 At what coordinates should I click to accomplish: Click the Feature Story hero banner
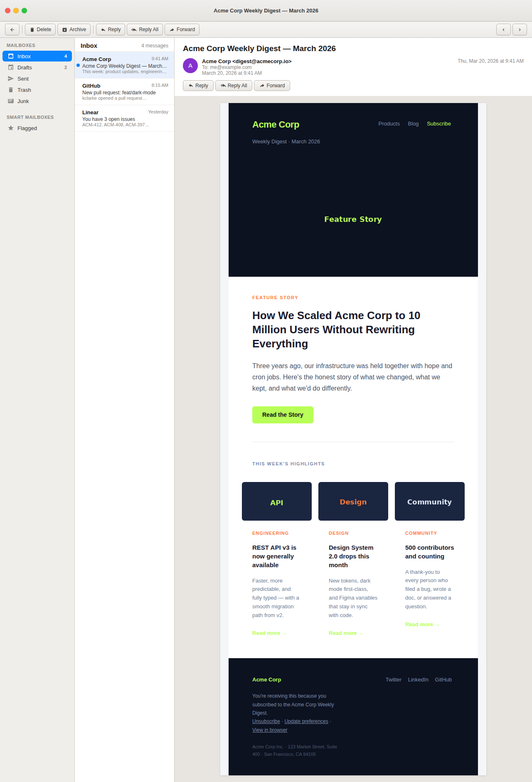tap(353, 219)
